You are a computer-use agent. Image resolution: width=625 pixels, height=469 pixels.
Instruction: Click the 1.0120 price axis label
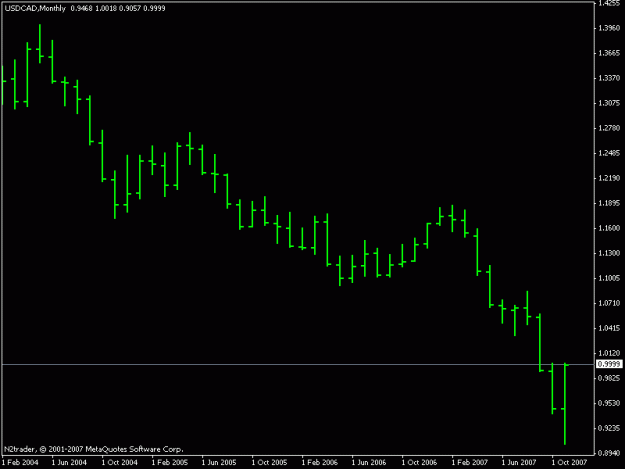click(x=609, y=353)
